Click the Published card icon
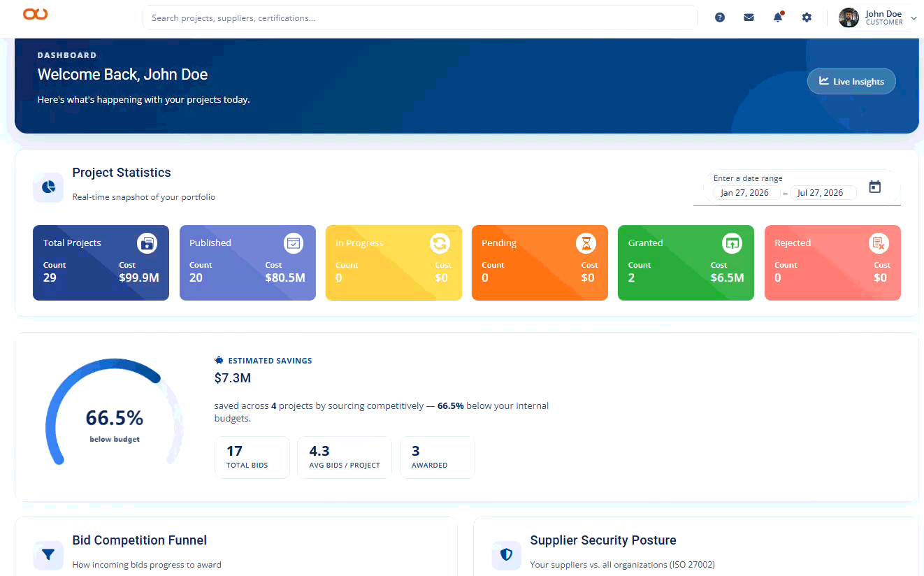 294,243
